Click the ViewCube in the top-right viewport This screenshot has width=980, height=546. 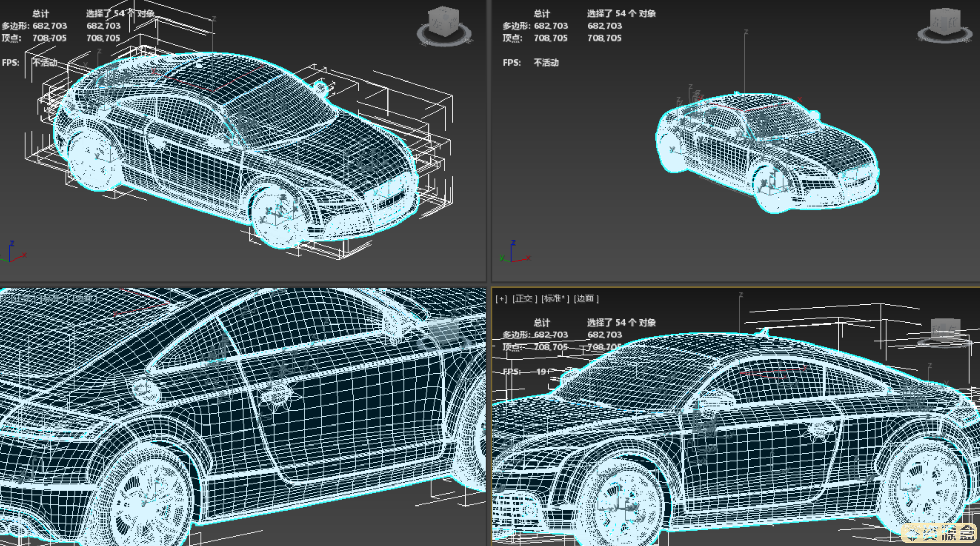point(945,25)
